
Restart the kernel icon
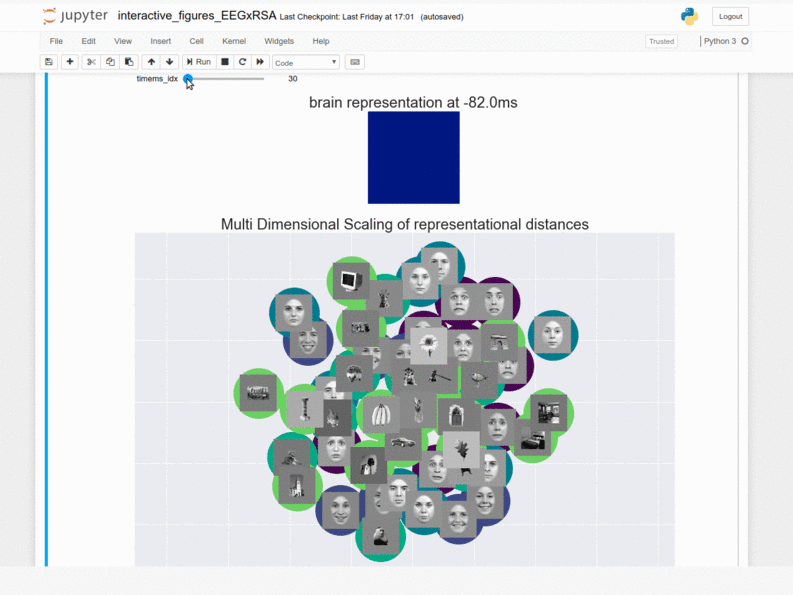pyautogui.click(x=242, y=62)
